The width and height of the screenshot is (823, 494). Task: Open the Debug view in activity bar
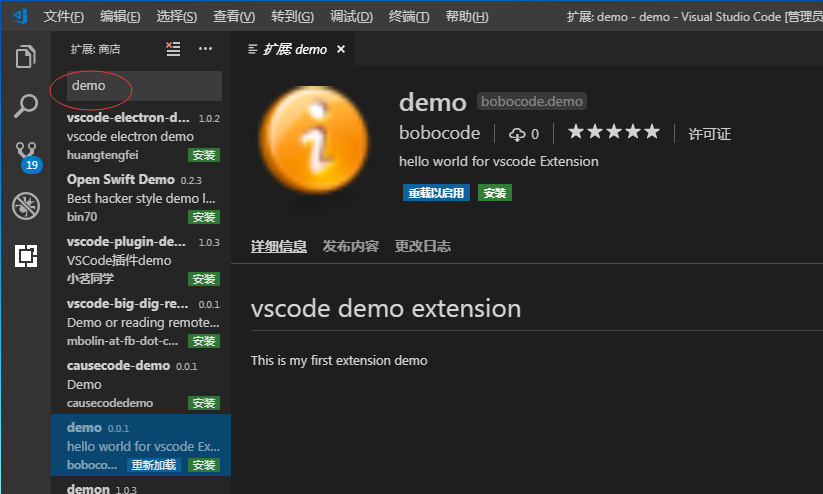click(x=26, y=206)
